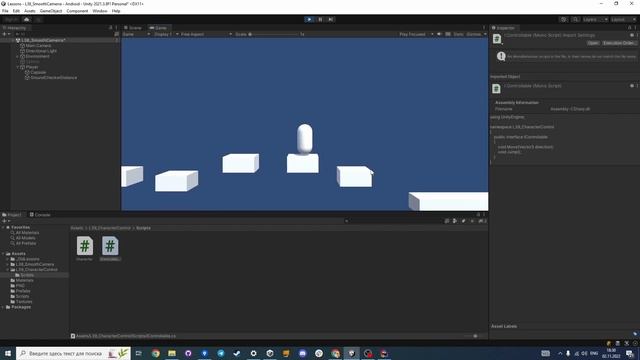Switch to the Console tab

[x=40, y=214]
